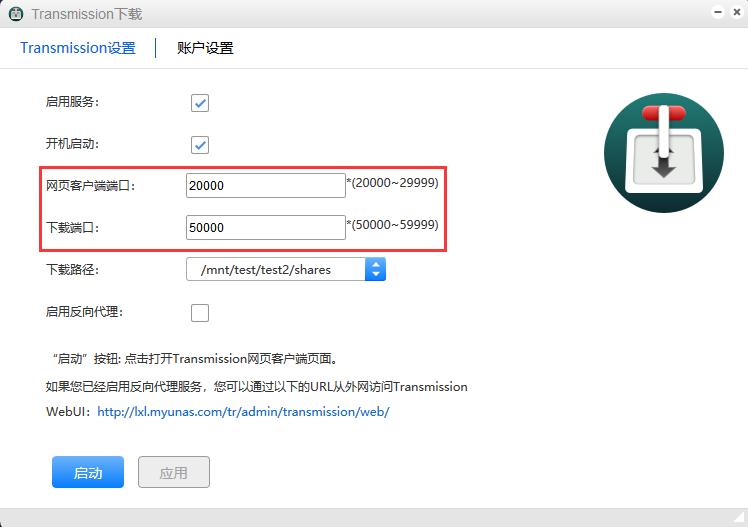The width and height of the screenshot is (748, 527).
Task: Click the blue 启动 button
Action: coord(88,472)
